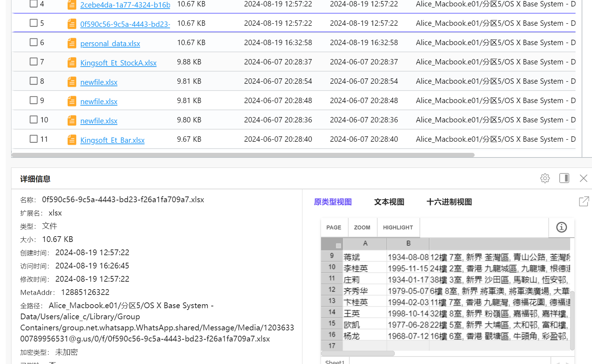592x364 pixels.
Task: Click 详细信息 panel title
Action: [35, 179]
